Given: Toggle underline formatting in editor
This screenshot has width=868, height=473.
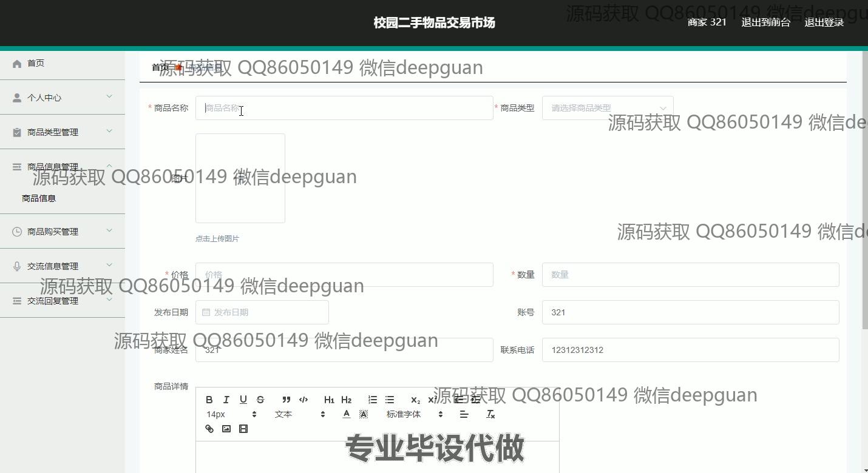Looking at the screenshot, I should click(243, 400).
